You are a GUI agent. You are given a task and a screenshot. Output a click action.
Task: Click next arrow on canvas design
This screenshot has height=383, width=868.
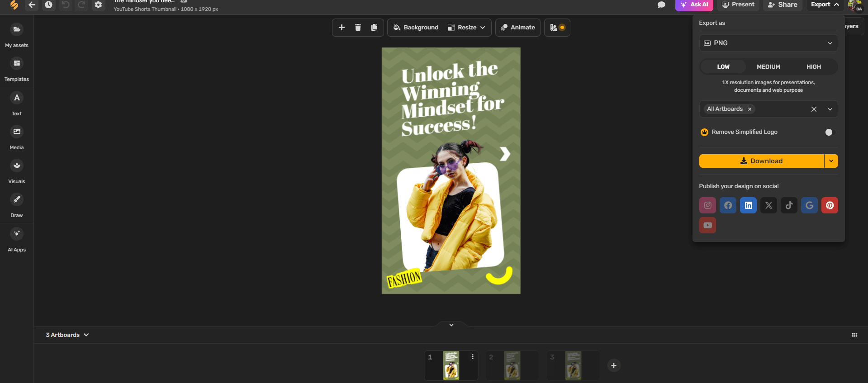point(505,154)
